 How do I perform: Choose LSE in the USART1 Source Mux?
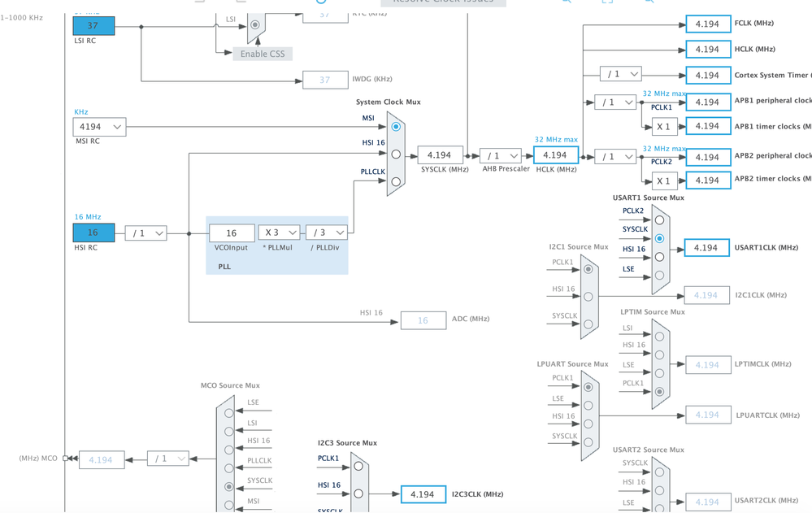tap(659, 276)
